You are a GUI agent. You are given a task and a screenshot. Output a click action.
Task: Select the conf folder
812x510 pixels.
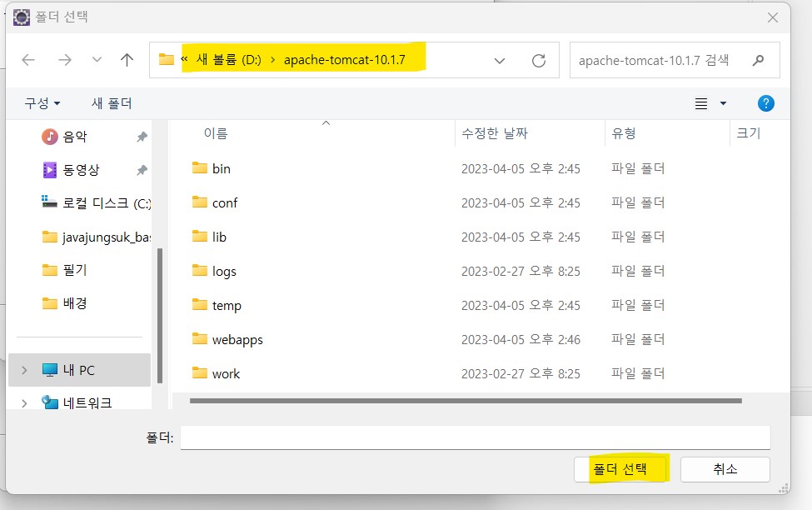225,202
